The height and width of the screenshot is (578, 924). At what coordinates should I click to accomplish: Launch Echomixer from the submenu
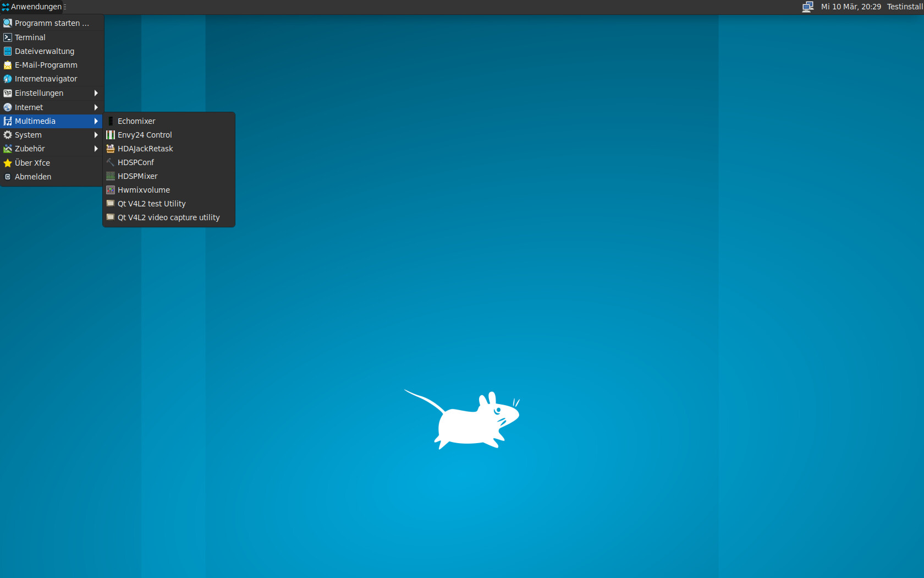click(x=169, y=121)
